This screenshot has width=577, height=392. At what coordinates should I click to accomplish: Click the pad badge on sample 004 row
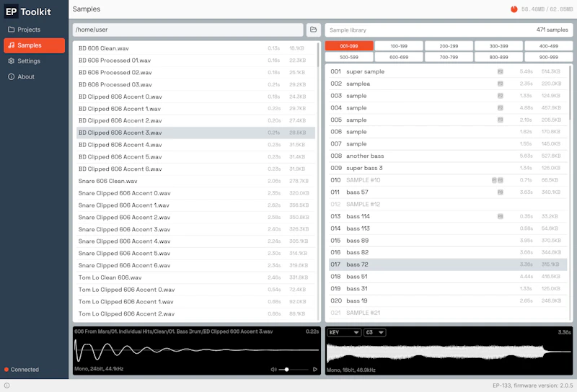500,108
